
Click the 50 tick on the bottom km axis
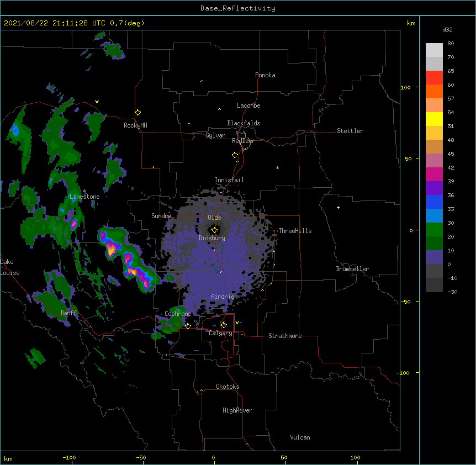[x=284, y=457]
